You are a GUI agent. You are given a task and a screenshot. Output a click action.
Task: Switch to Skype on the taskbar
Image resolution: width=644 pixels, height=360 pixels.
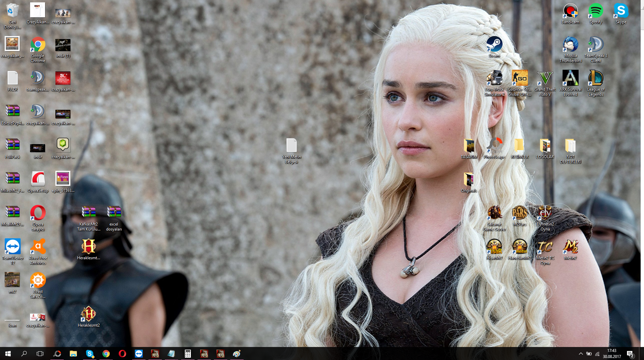point(89,354)
